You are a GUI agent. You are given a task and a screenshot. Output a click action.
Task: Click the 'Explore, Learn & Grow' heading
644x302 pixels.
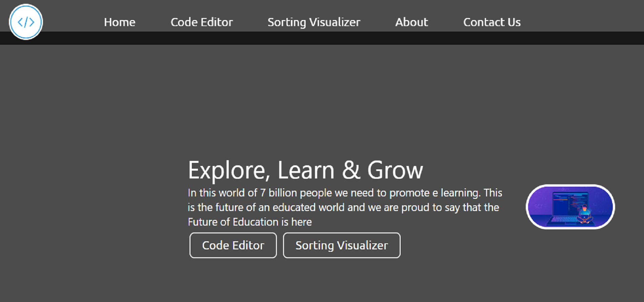click(305, 170)
